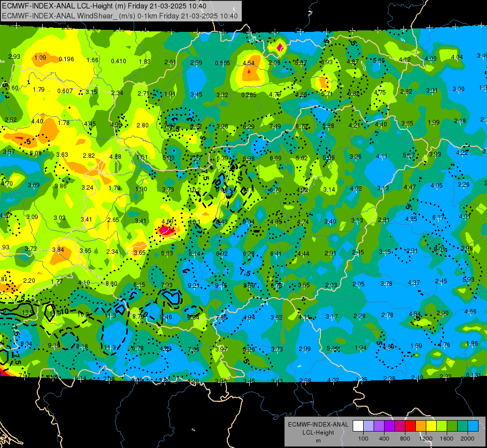487x448 pixels.
Task: Click the wind shear value 7.49
Action: [275, 126]
